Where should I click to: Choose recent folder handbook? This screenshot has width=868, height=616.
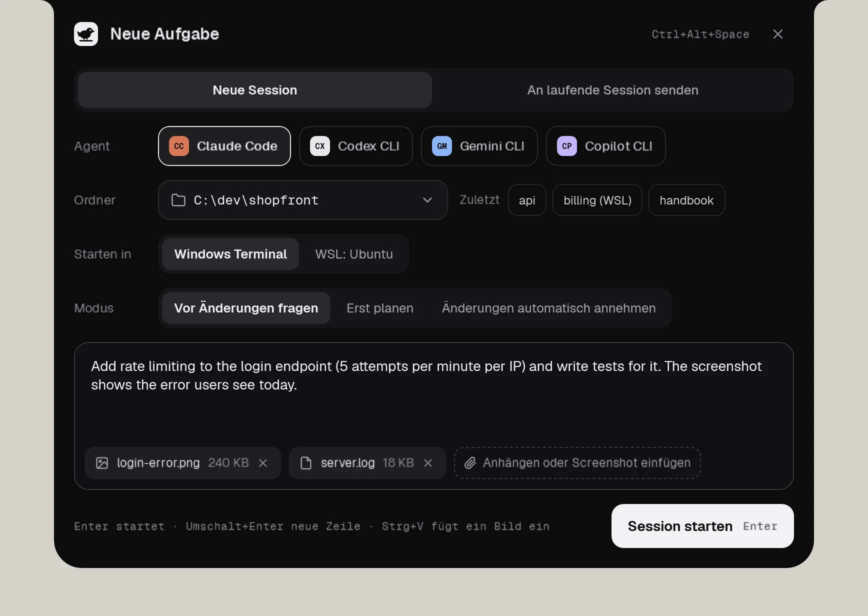[x=687, y=200]
